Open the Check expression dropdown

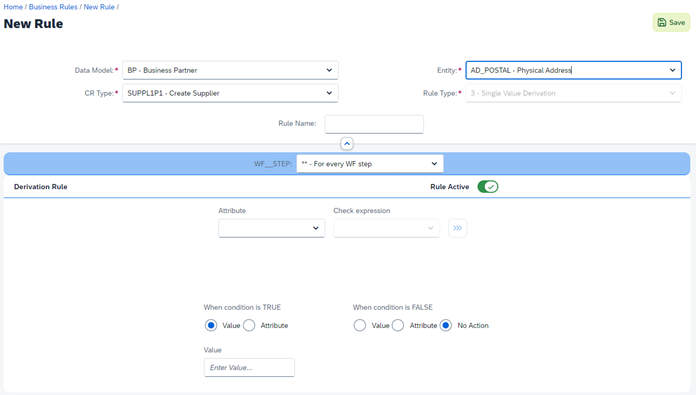click(x=386, y=228)
